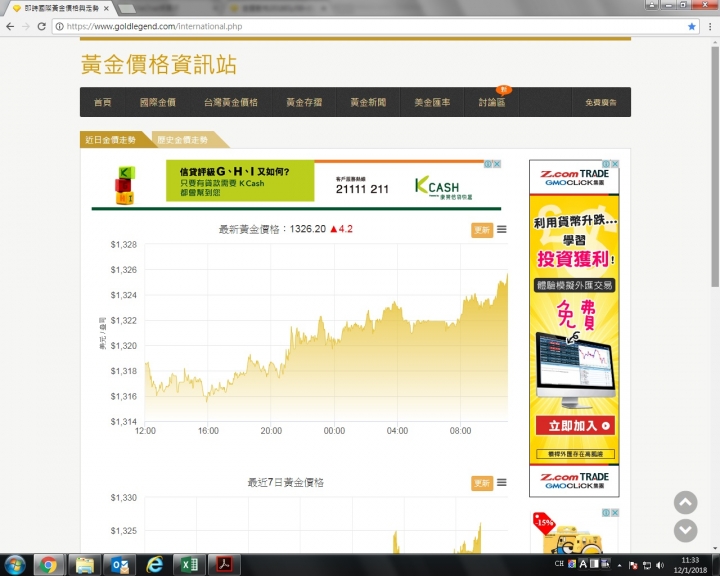
Task: Reload the goldlegend page
Action: pos(41,27)
